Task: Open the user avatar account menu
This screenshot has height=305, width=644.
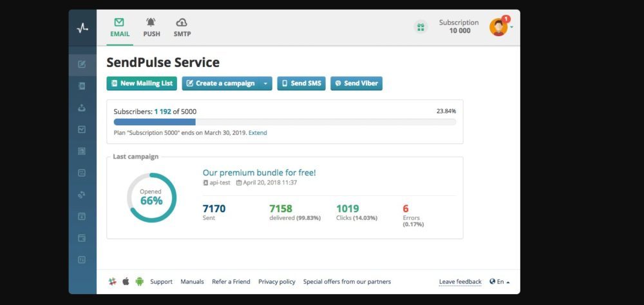Action: click(499, 27)
